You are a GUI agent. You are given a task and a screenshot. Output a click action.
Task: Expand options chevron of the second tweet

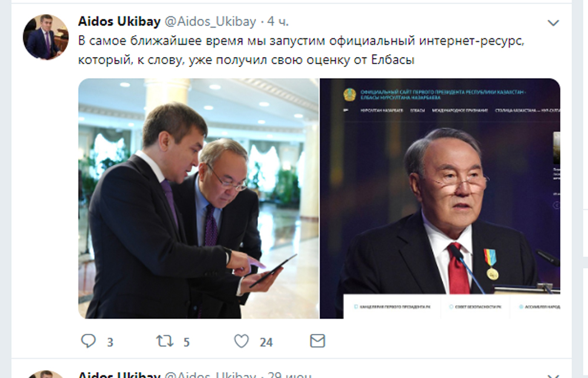click(x=553, y=376)
